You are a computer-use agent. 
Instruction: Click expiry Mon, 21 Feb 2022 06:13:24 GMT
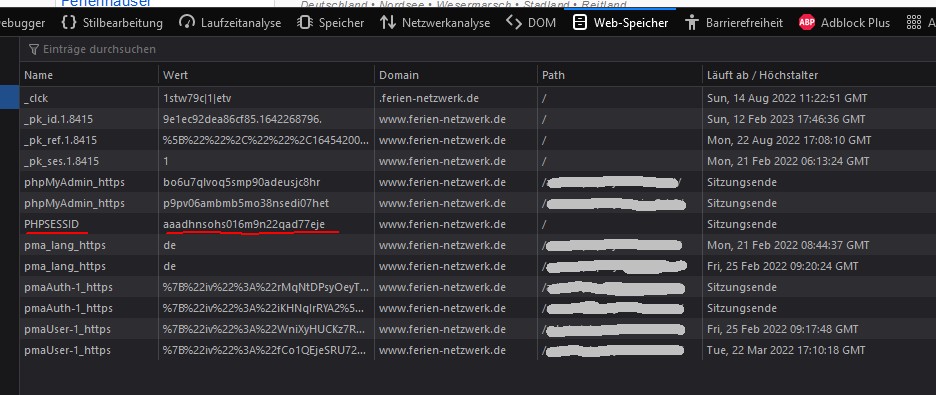788,161
